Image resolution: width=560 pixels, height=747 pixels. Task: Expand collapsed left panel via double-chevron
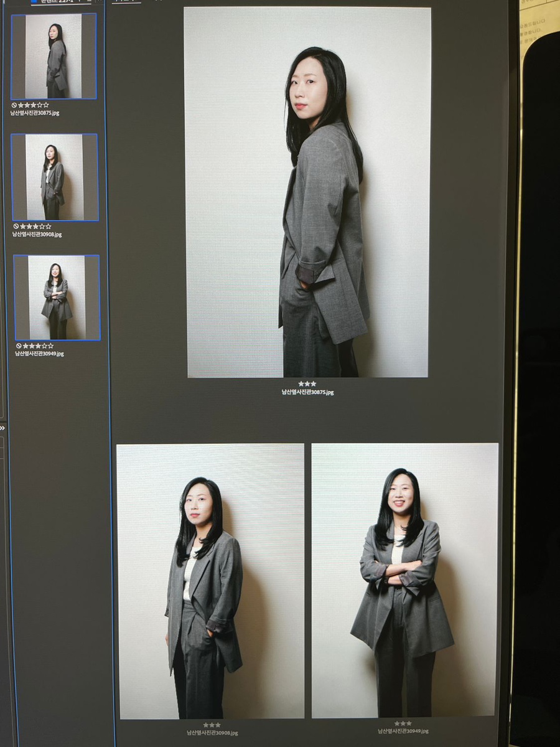tap(2, 428)
